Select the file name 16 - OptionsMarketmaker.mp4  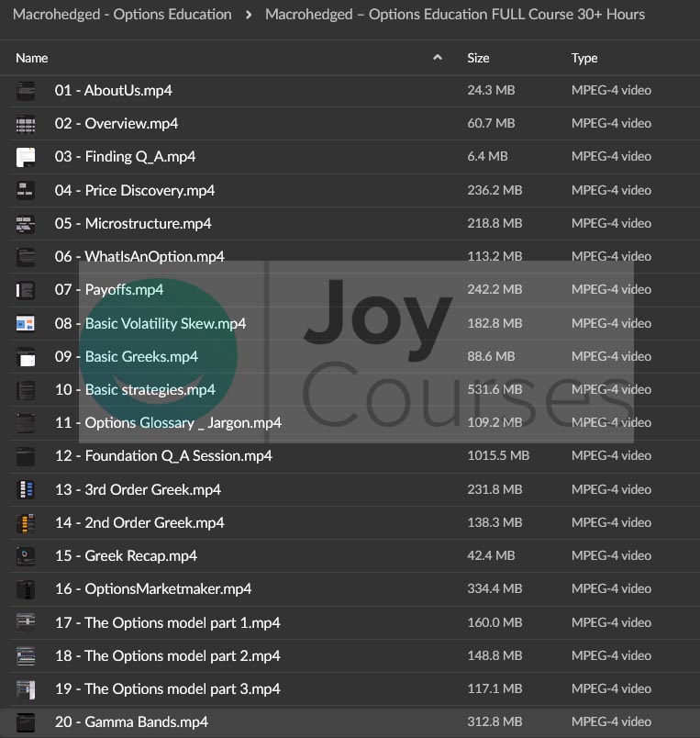point(153,588)
